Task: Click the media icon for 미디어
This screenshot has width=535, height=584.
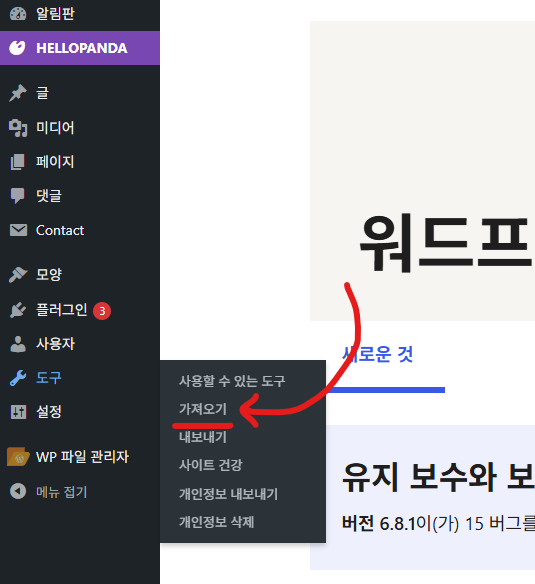Action: click(18, 128)
